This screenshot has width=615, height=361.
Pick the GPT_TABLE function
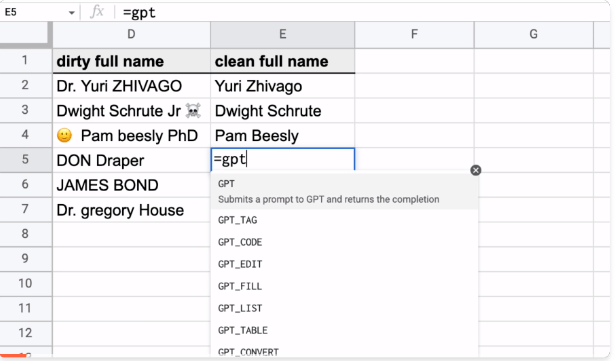[344, 330]
